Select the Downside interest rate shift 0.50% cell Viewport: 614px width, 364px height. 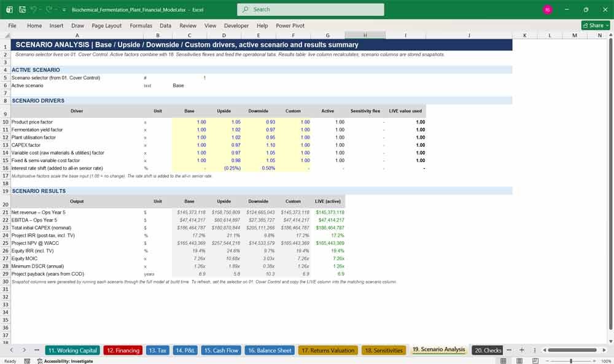pyautogui.click(x=258, y=168)
